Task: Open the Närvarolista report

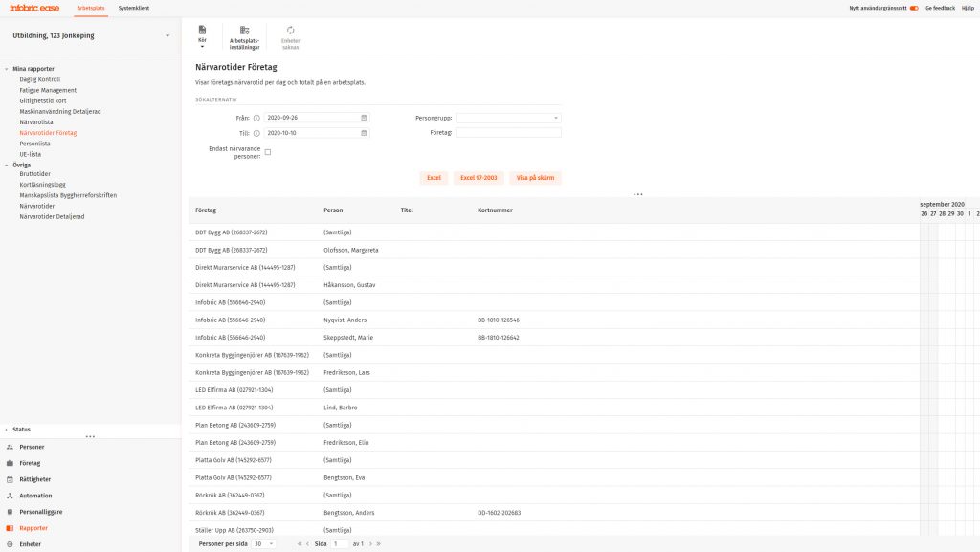Action: 36,122
